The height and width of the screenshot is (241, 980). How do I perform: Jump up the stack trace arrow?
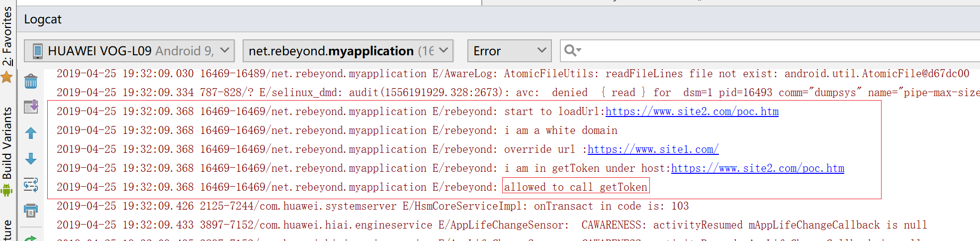[31, 133]
